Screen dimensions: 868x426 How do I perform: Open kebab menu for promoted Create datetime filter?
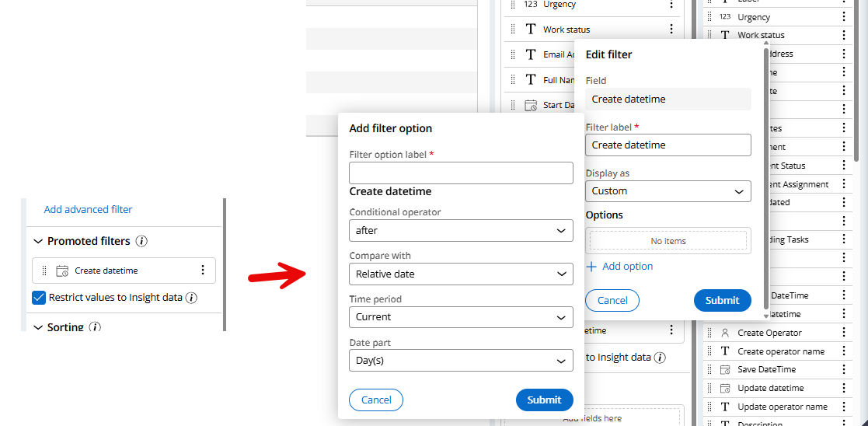203,271
